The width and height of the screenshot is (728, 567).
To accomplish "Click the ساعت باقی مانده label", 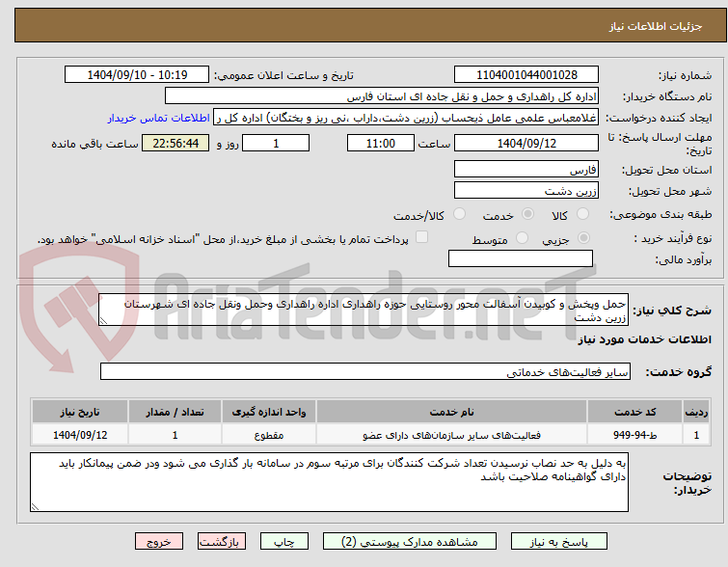I will (x=94, y=144).
